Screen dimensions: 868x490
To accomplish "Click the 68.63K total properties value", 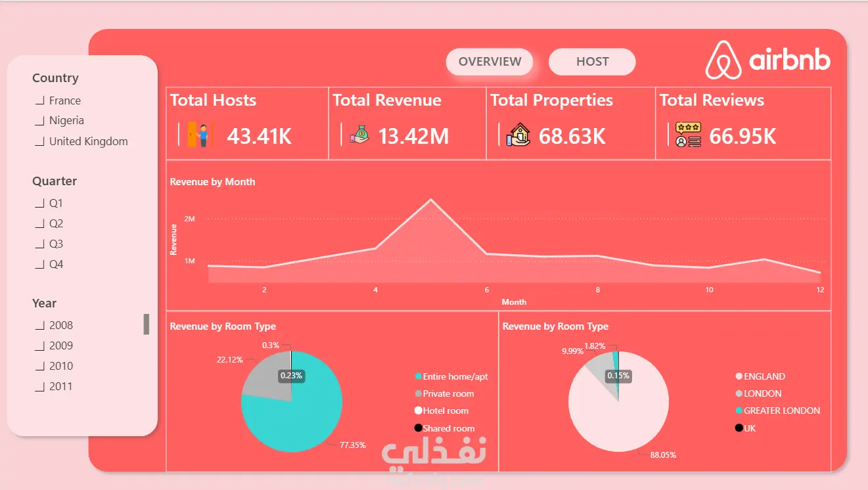I will [572, 136].
